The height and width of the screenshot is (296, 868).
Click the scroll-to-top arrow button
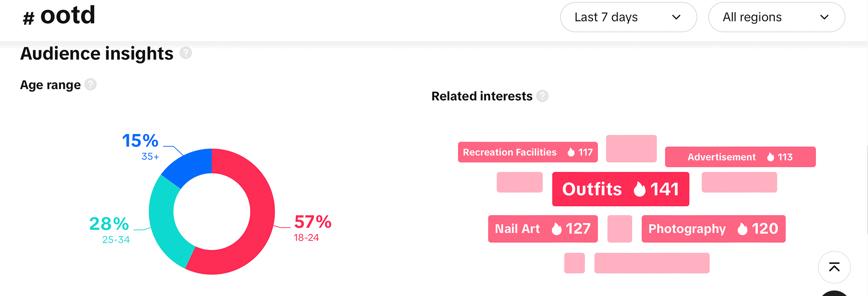pos(834,267)
